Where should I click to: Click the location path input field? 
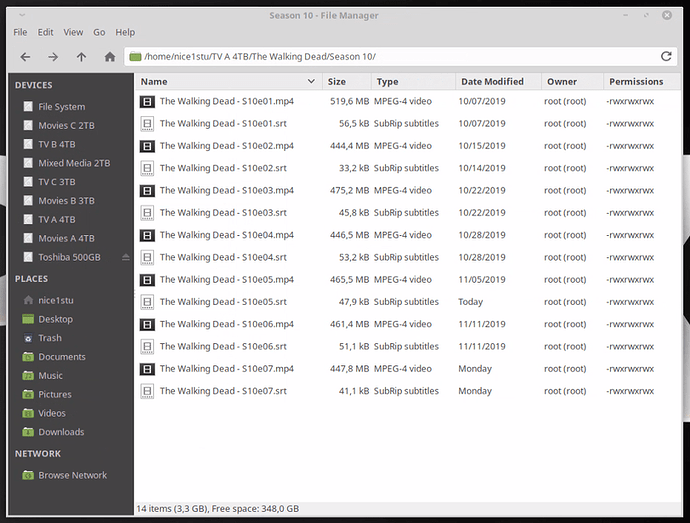(x=400, y=57)
